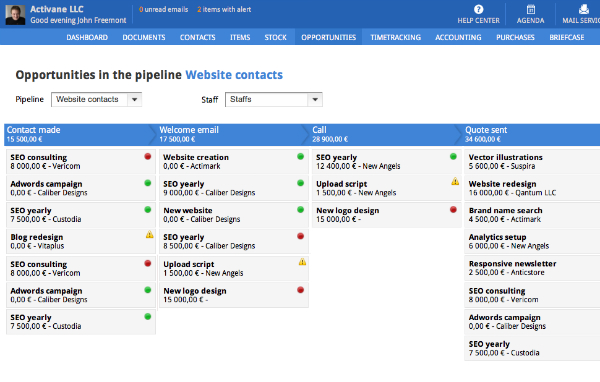
Task: Click the Website contacts pipeline select field
Action: [x=96, y=100]
